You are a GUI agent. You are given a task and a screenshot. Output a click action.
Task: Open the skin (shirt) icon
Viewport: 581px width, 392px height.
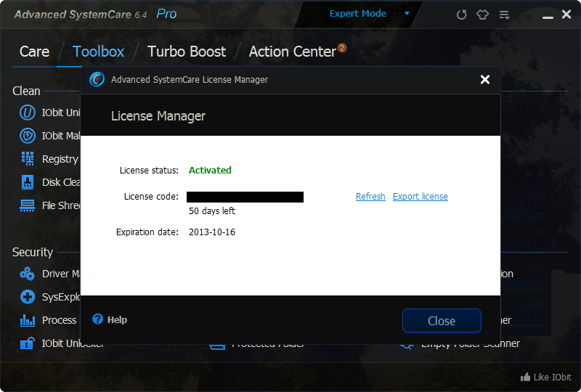coord(482,15)
